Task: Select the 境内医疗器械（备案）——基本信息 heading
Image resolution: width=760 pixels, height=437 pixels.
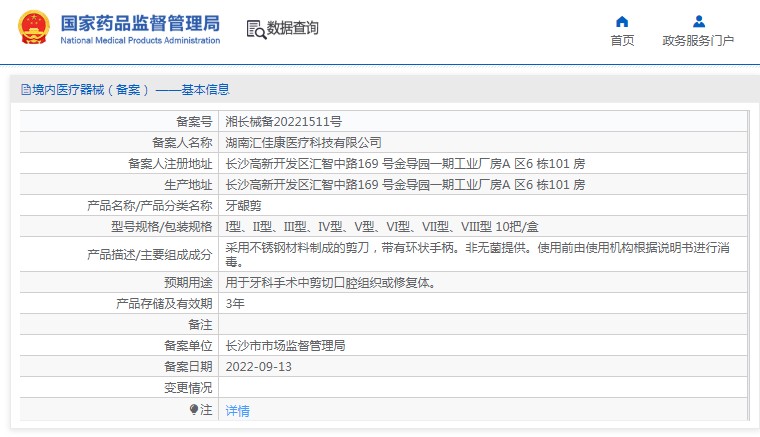Action: [x=130, y=90]
